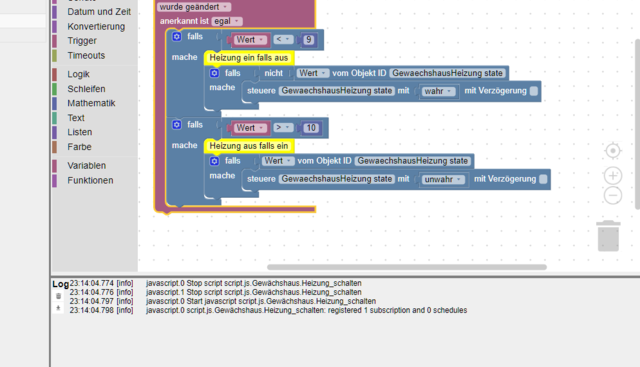This screenshot has height=367, width=640.
Task: Open the unwahr value dropdown
Action: 443,179
